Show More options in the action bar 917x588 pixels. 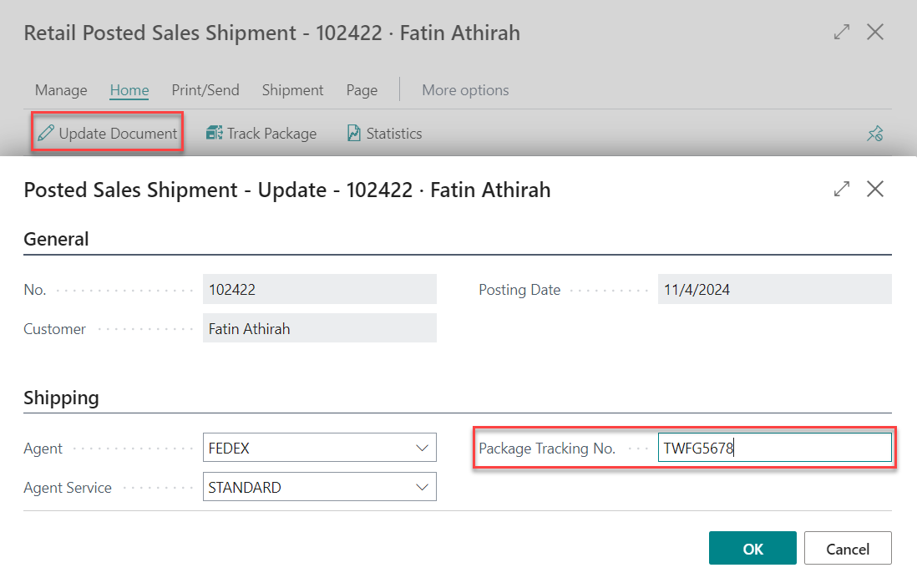pos(465,90)
